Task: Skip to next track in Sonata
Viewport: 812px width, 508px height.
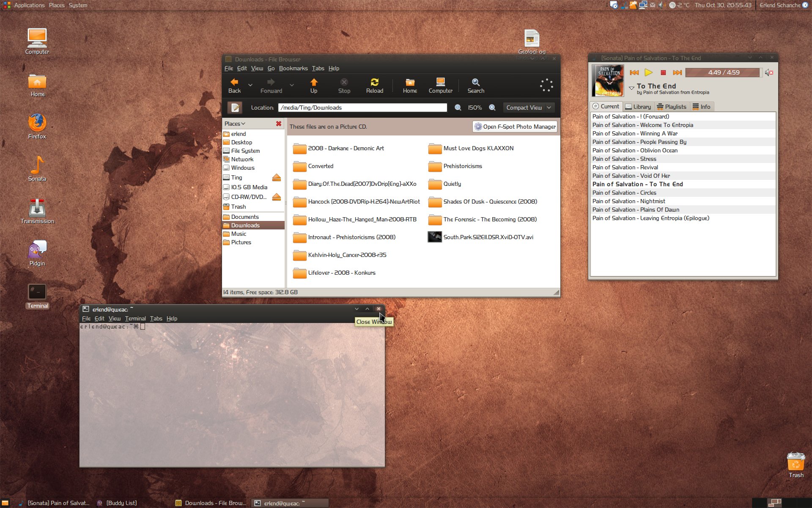Action: (x=677, y=72)
